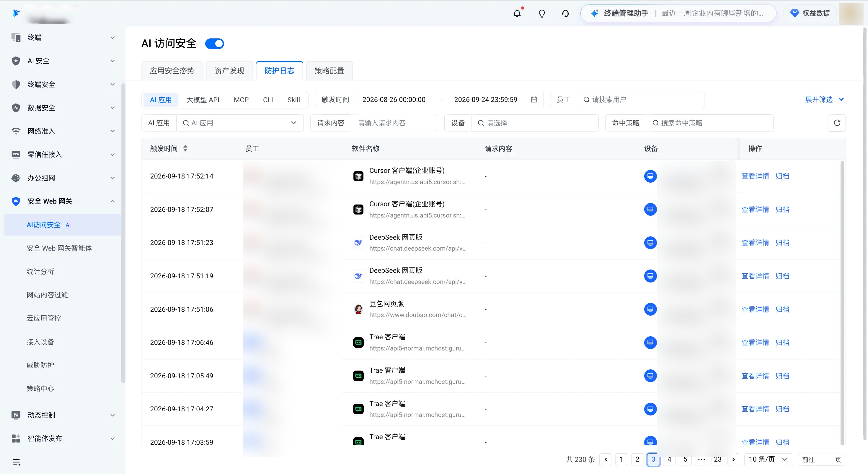Click the 权益数据 diamond icon

[794, 13]
